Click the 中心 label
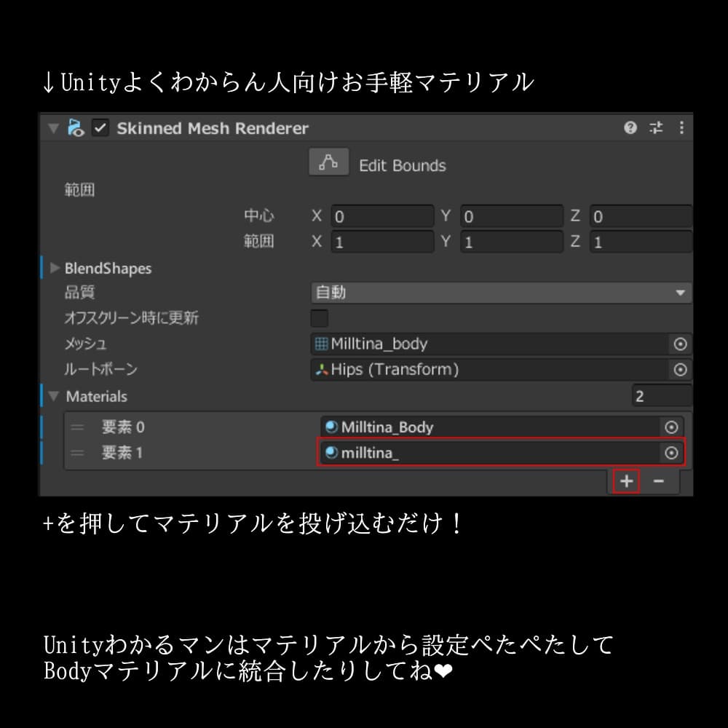The width and height of the screenshot is (728, 728). pos(259,215)
